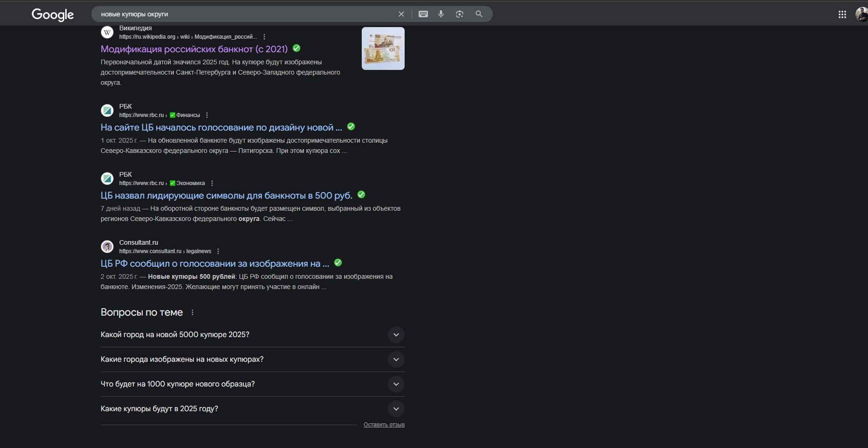Image resolution: width=868 pixels, height=448 pixels.
Task: Expand "Что будет на 1000 купюре нового образца?"
Action: tap(396, 384)
